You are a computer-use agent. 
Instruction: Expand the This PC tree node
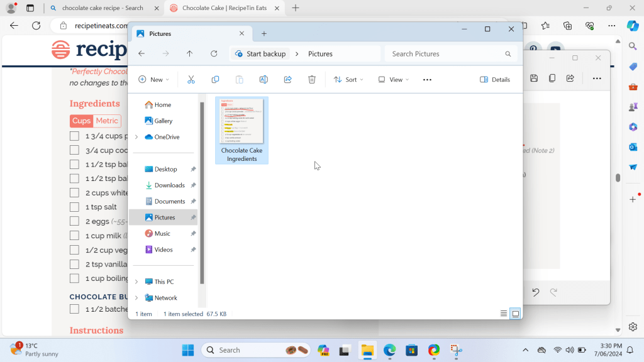(136, 282)
